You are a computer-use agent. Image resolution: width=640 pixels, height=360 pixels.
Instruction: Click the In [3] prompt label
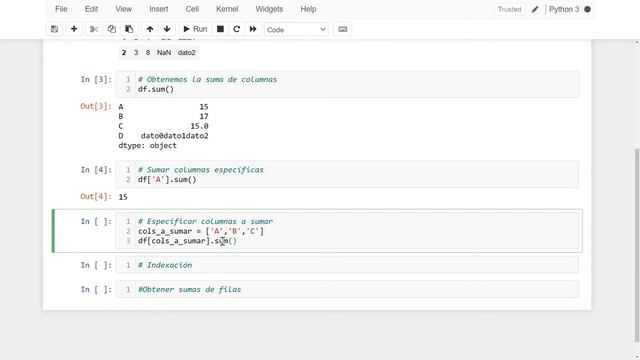(96, 79)
